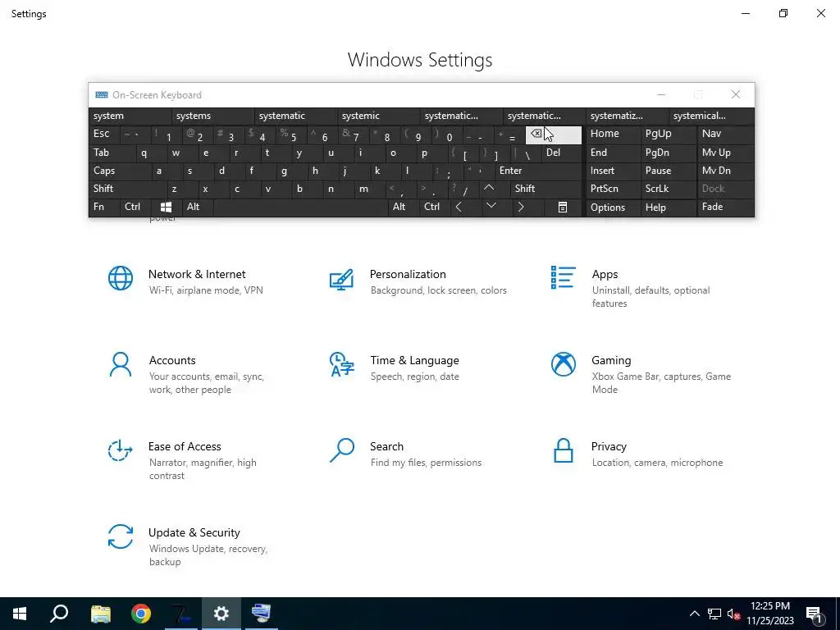Open File Explorer from taskbar
The image size is (840, 630).
point(100,614)
